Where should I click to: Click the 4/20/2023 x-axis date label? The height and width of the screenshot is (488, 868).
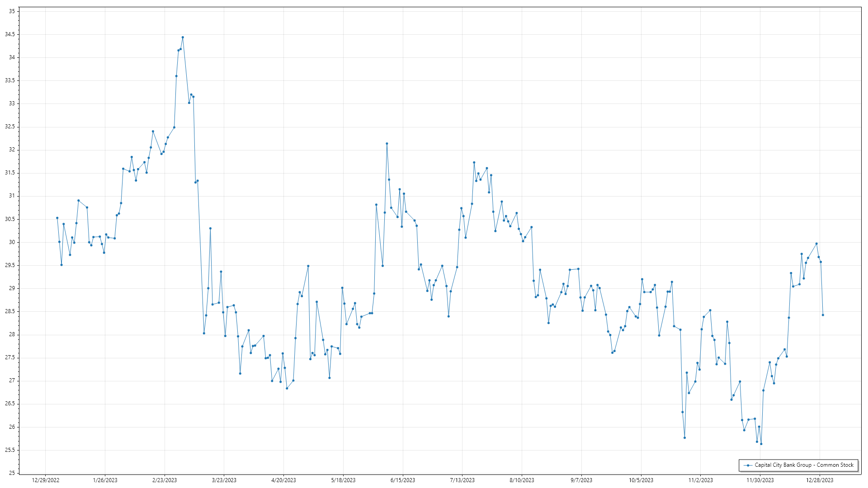click(283, 480)
